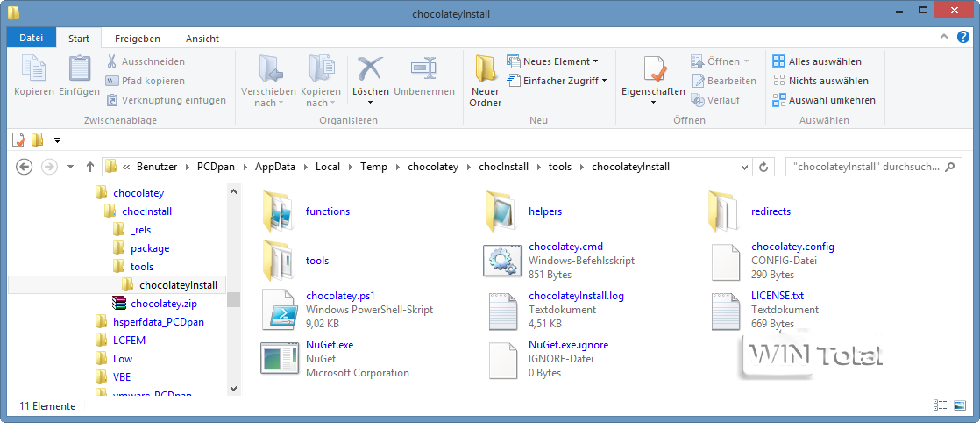Click the Einfügen clipboard icon

click(80, 68)
